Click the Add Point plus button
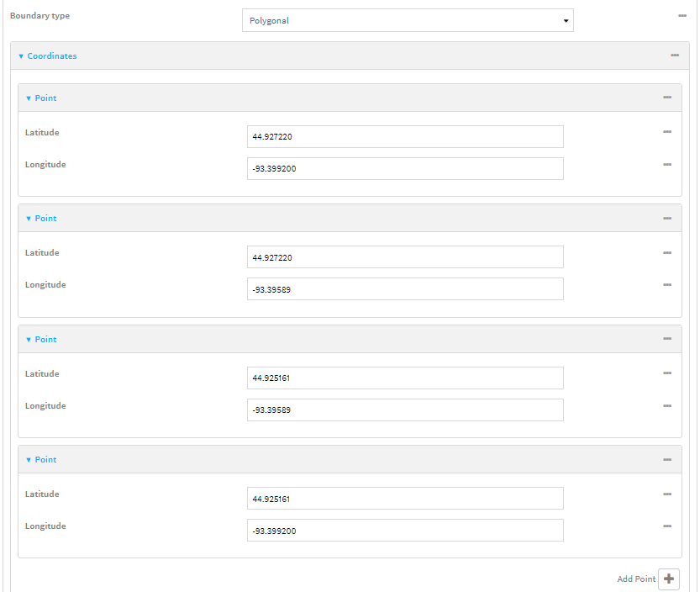 pos(668,579)
